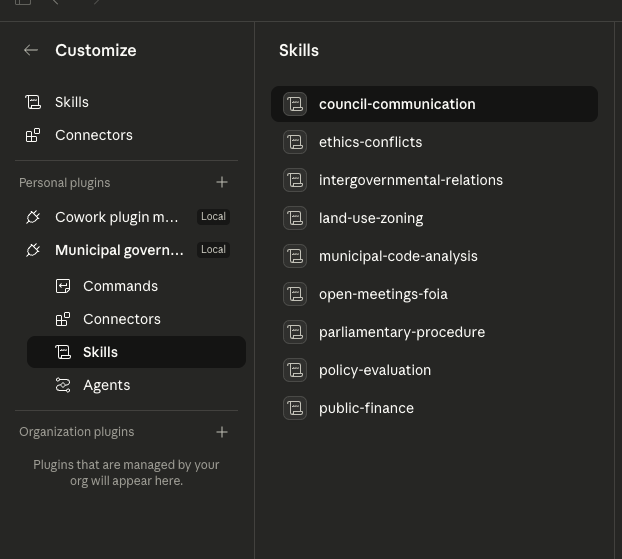Choose the municipal-code-analysis skill
The height and width of the screenshot is (559, 622).
click(398, 256)
